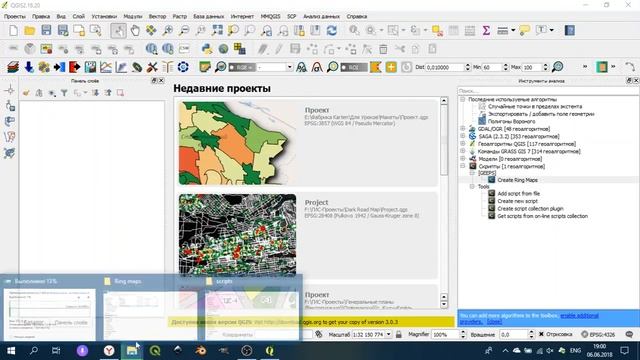640x360 pixels.
Task: Open the Слой menu
Action: tap(79, 16)
